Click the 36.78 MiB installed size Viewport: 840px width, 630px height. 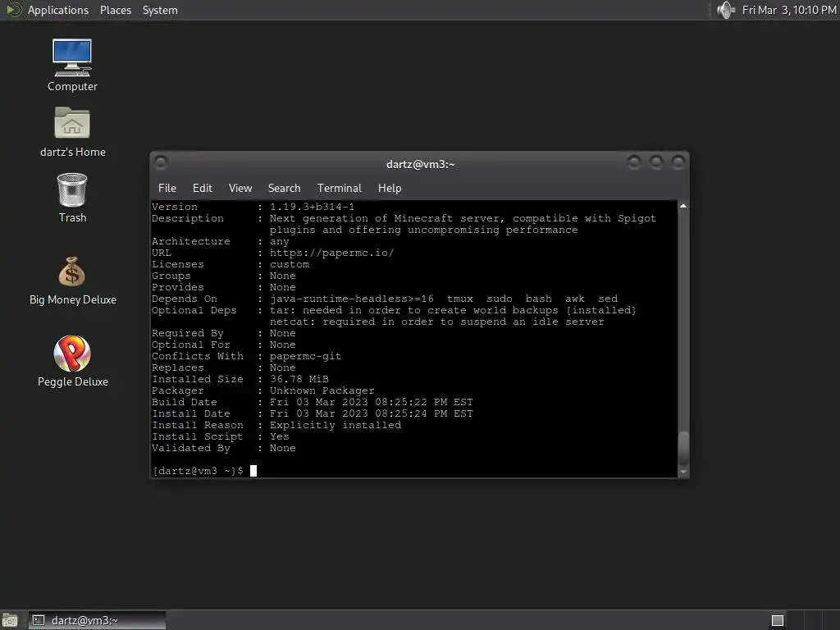pos(299,379)
